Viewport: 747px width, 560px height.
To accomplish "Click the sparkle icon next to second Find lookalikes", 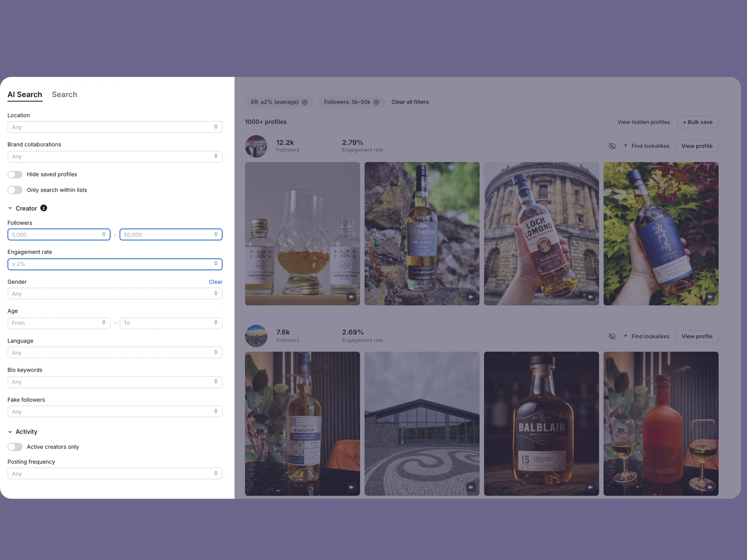I will 626,336.
